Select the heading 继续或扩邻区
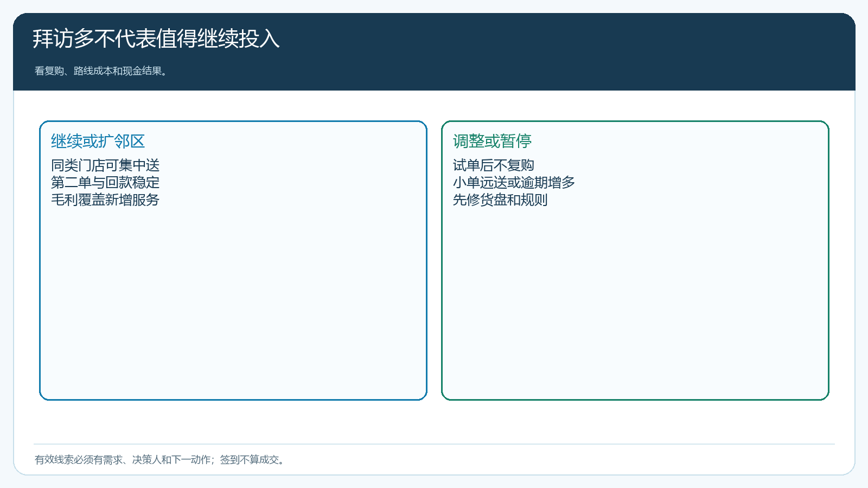The height and width of the screenshot is (488, 868). pos(98,142)
